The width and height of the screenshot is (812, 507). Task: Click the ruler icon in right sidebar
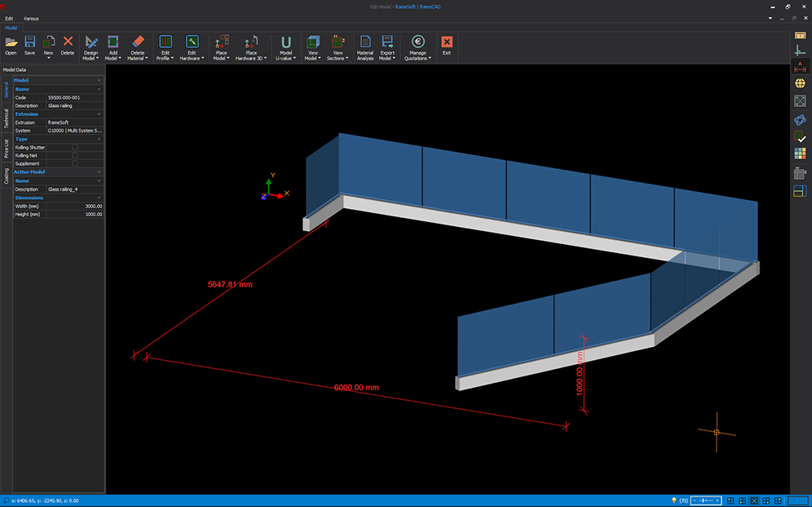(800, 35)
